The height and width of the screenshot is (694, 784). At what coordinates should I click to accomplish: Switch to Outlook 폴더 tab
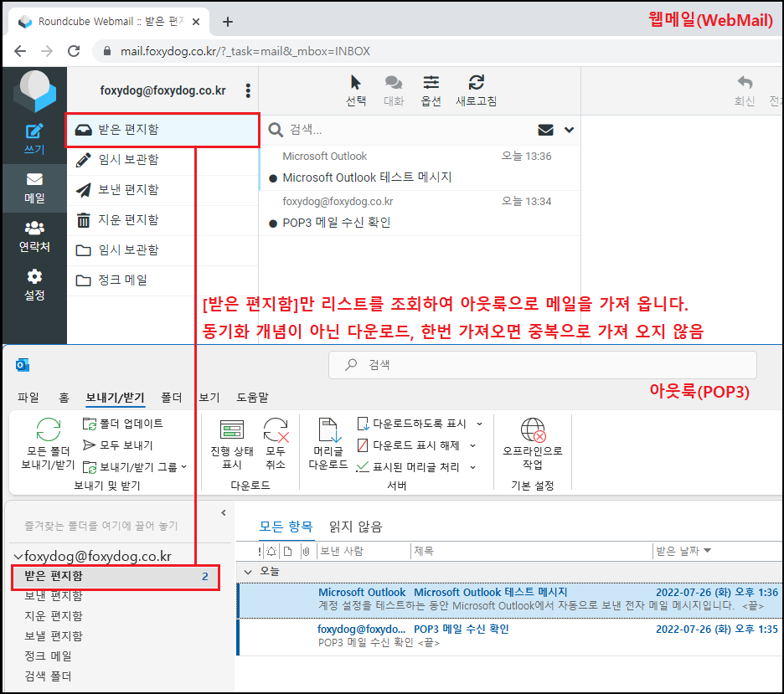[x=172, y=397]
